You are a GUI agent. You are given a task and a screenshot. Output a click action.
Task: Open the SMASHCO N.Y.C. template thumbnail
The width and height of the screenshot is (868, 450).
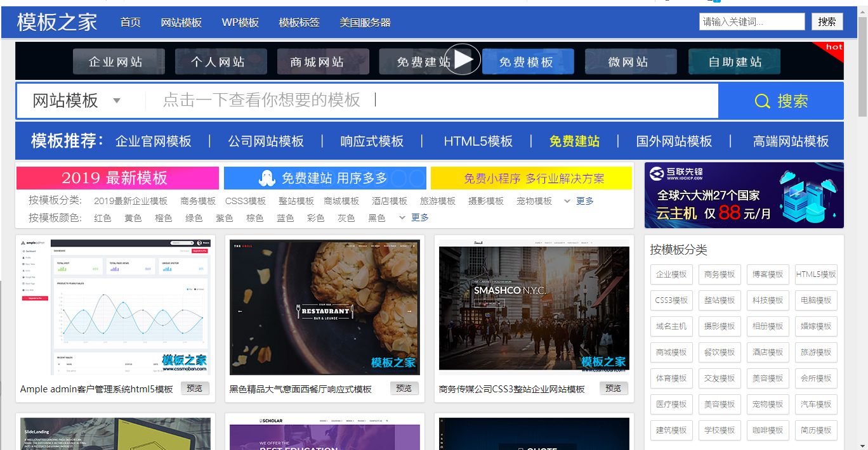pos(534,307)
